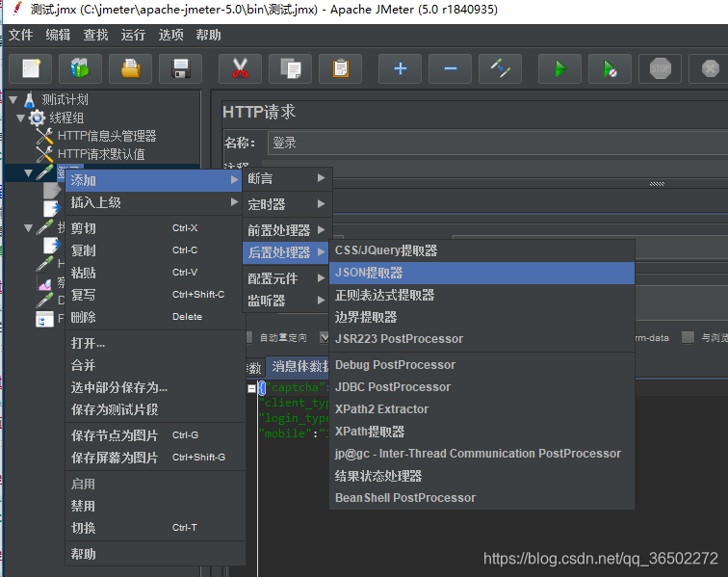Click the Paste clipboard icon
Image resolution: width=728 pixels, height=577 pixels.
[340, 68]
